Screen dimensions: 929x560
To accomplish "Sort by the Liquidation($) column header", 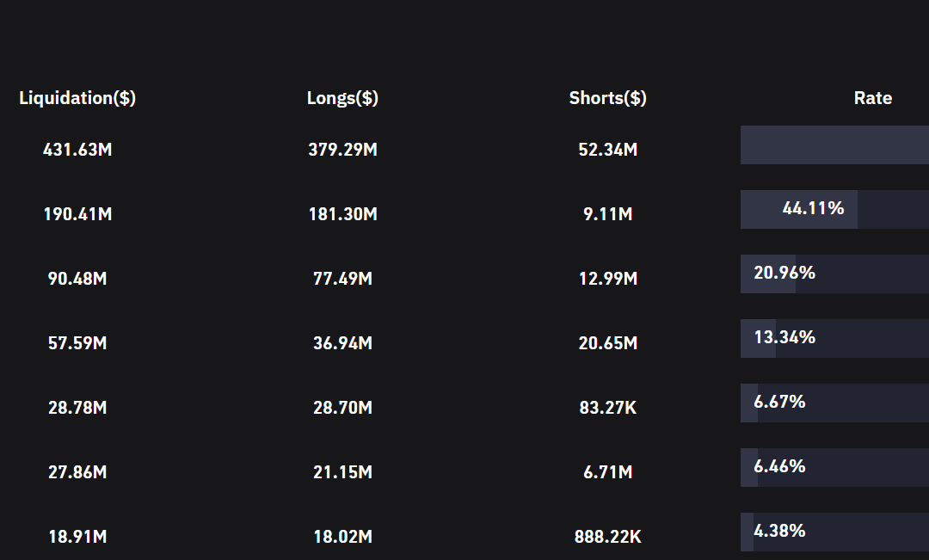I will coord(77,98).
